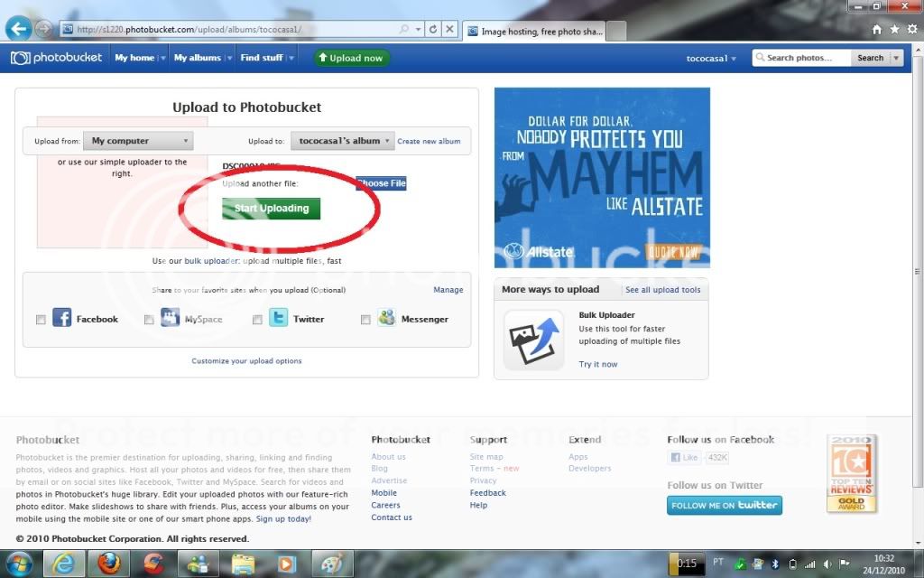Click the Create new album link

click(429, 142)
